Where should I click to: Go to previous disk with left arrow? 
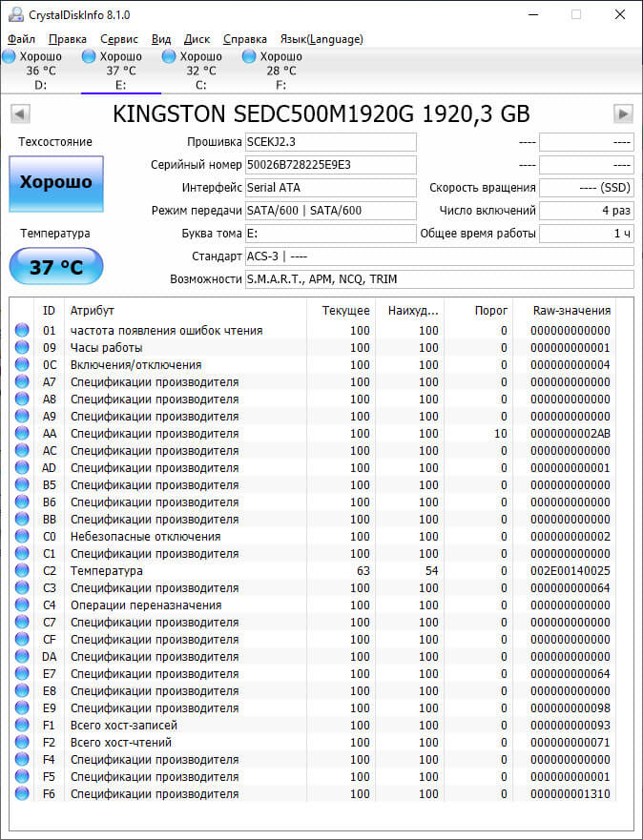20,113
